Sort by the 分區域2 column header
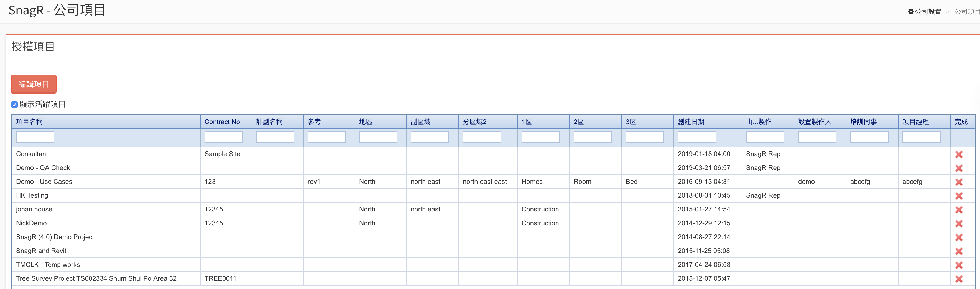 (x=488, y=122)
